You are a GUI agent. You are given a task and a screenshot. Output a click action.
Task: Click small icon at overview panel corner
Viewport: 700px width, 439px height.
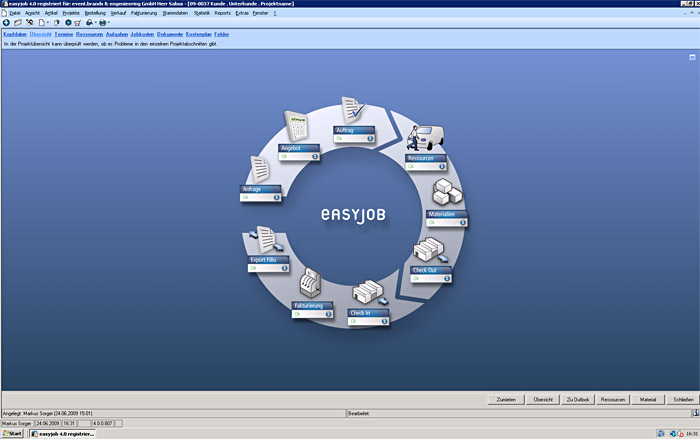[x=692, y=57]
